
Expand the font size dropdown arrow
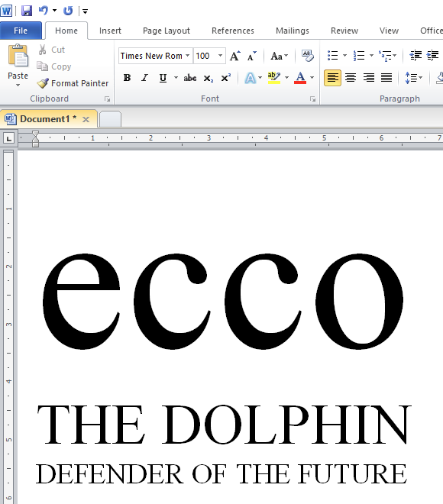(221, 56)
